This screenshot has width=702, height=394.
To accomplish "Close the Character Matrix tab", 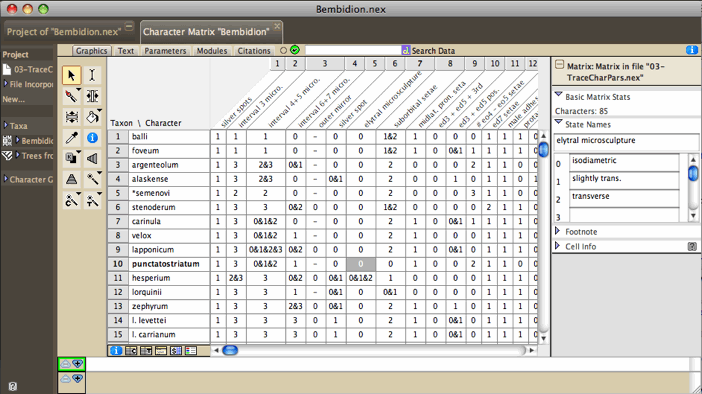I will point(277,26).
